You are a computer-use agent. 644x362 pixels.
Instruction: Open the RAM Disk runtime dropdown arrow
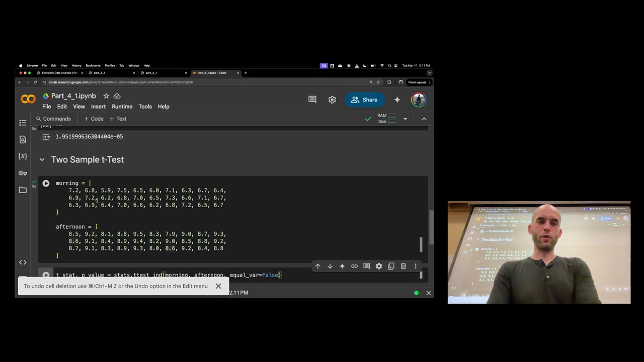pos(405,119)
